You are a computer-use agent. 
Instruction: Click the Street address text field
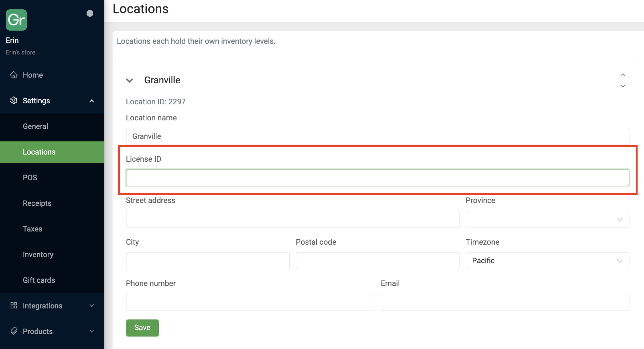292,219
